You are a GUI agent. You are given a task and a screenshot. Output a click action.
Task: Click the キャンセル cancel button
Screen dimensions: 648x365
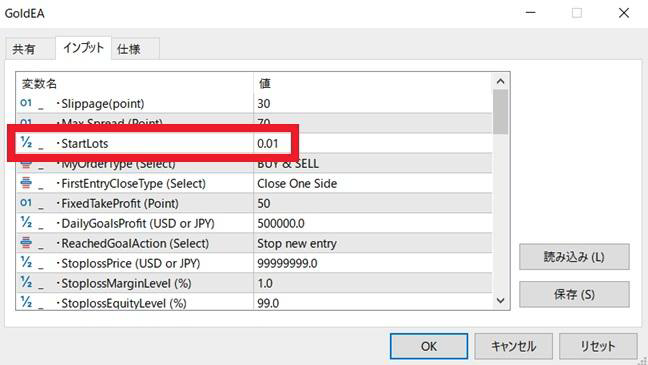(513, 346)
